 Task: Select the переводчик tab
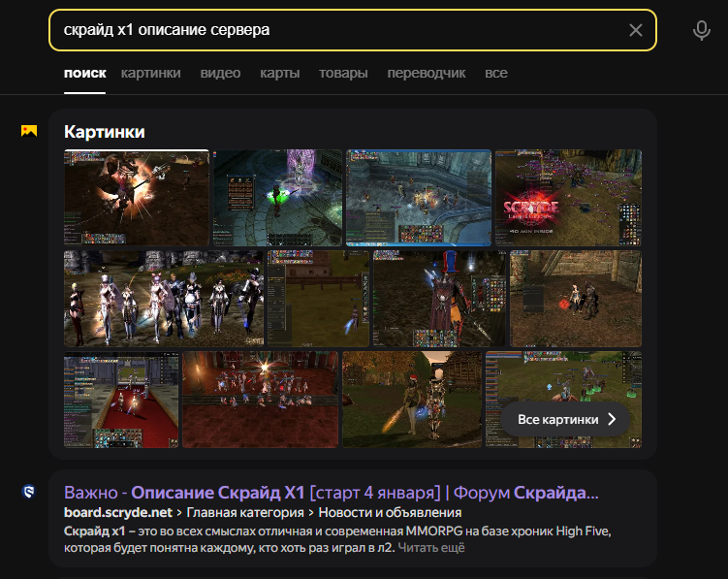click(x=427, y=73)
